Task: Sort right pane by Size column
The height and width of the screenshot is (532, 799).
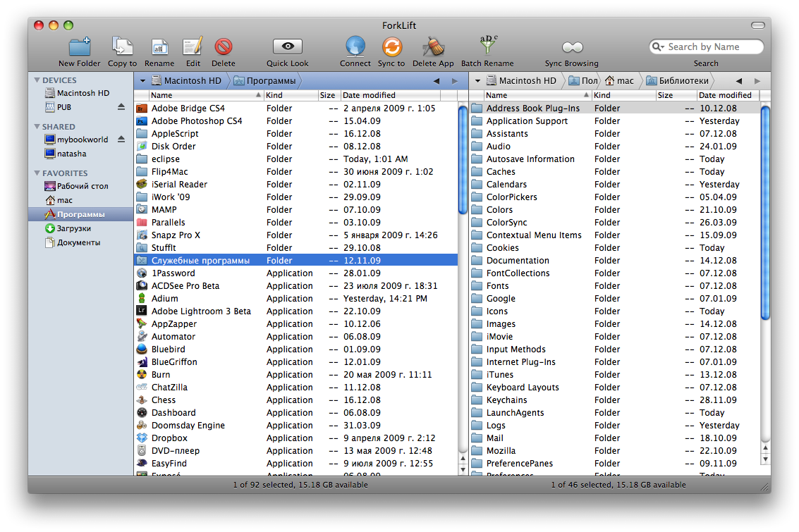Action: pos(676,95)
